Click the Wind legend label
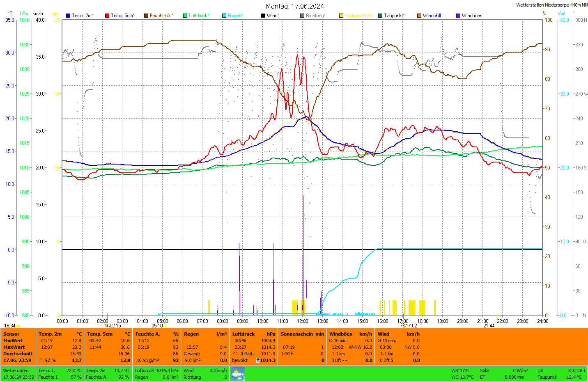The height and width of the screenshot is (382, 588). (273, 16)
